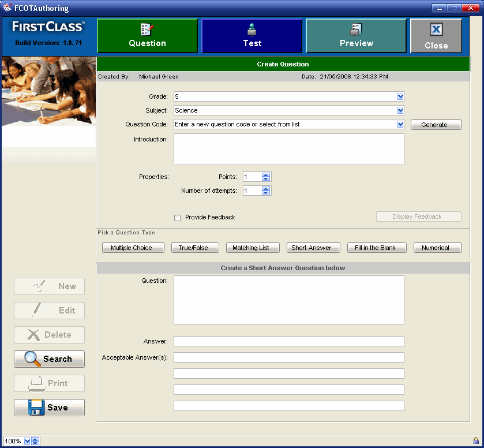Select the Matching List question type
This screenshot has width=484, height=448.
tap(250, 248)
